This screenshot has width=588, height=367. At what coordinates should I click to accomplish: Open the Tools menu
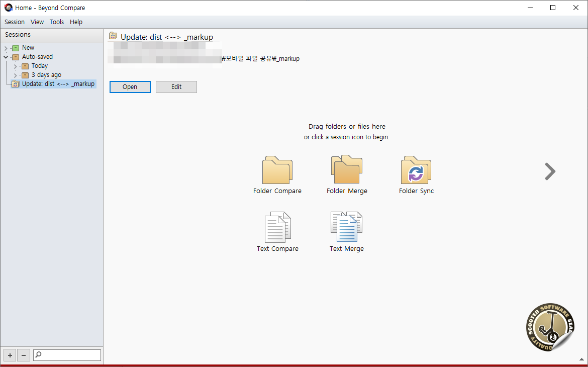[57, 22]
